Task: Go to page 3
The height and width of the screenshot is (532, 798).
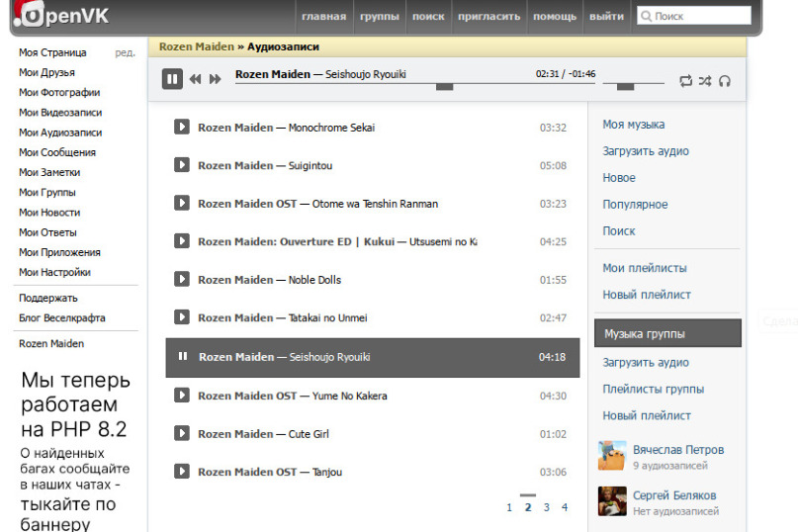Action: (x=546, y=507)
